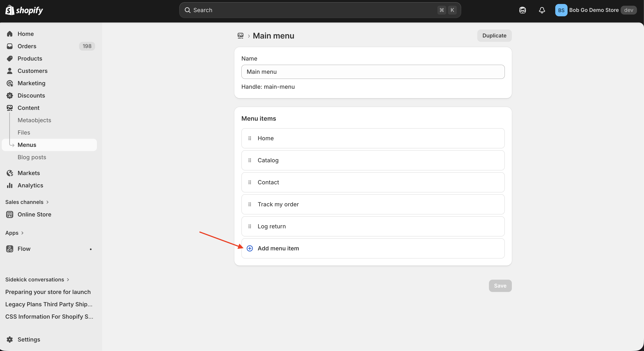
Task: Open the notifications bell
Action: pyautogui.click(x=542, y=10)
